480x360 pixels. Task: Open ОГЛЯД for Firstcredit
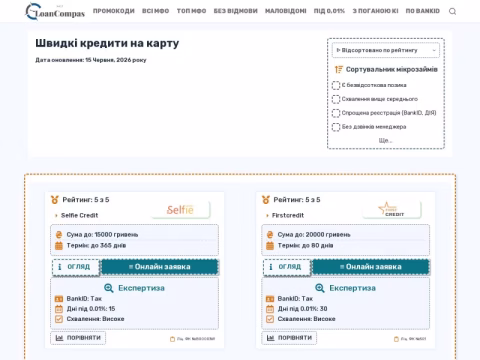pyautogui.click(x=287, y=267)
